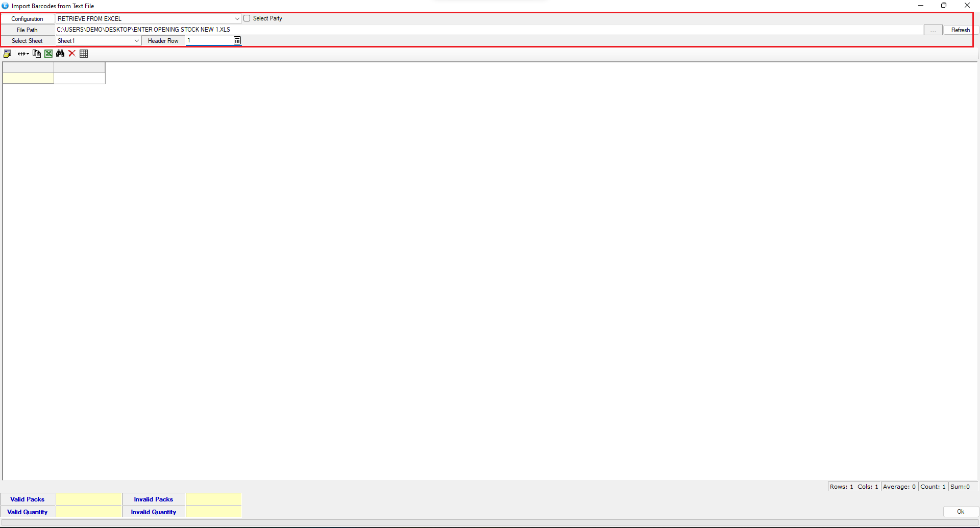Enable the Select Party checkbox
Screen dimensions: 980x528
(x=247, y=18)
